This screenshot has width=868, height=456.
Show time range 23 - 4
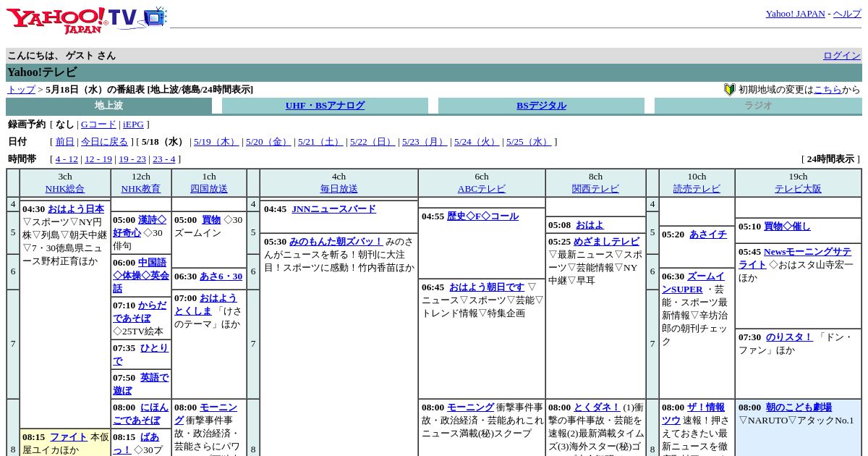click(163, 159)
